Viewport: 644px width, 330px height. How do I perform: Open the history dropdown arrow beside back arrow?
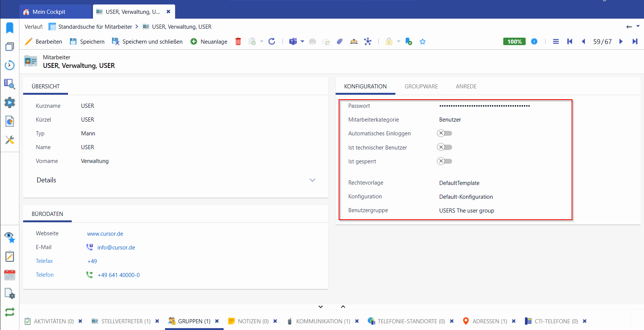click(638, 26)
